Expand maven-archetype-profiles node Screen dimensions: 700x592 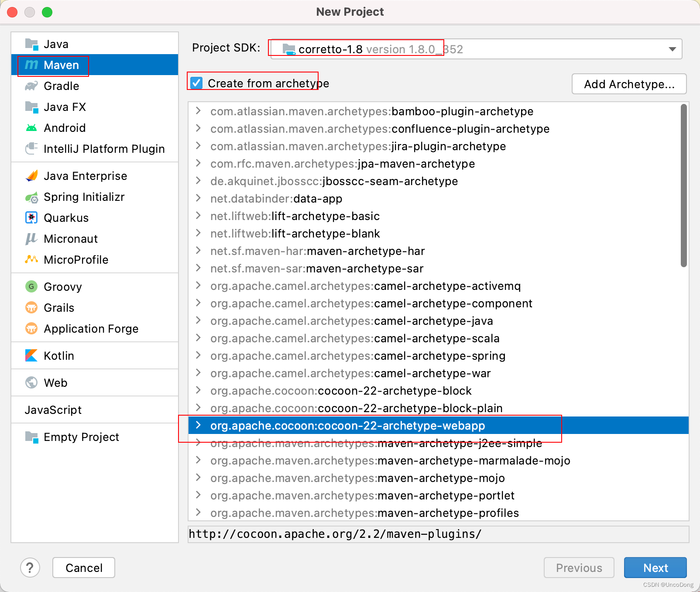199,513
